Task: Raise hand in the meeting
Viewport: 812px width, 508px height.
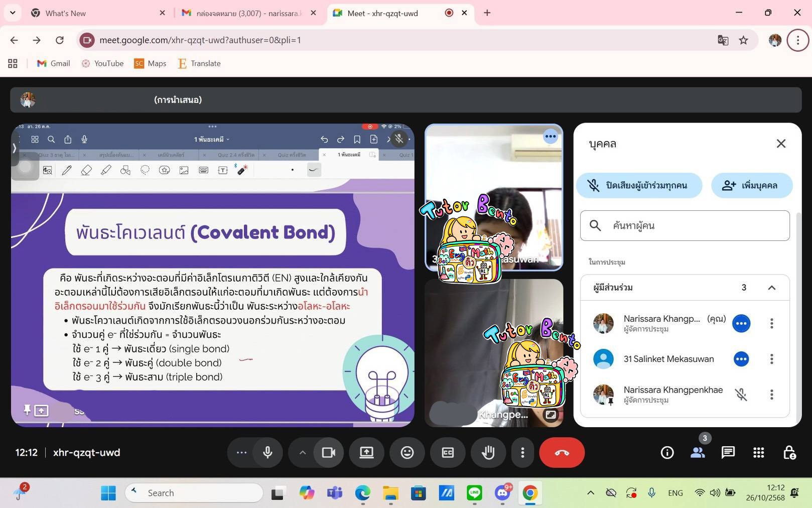Action: 488,453
